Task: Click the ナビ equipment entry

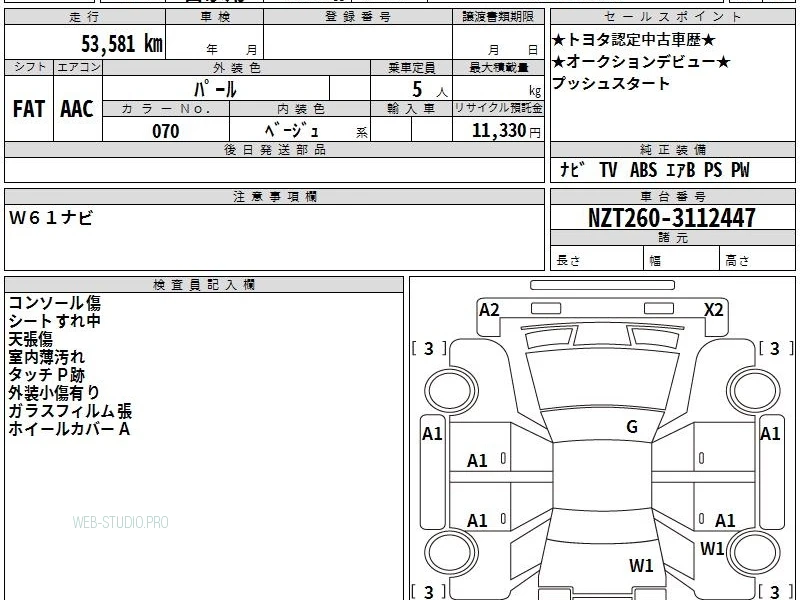Action: (572, 169)
